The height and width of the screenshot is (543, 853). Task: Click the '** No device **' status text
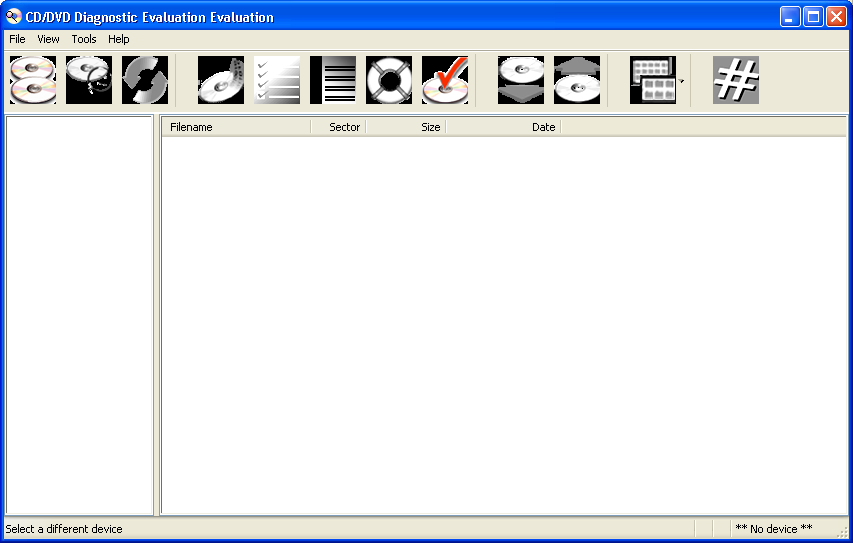click(x=774, y=528)
